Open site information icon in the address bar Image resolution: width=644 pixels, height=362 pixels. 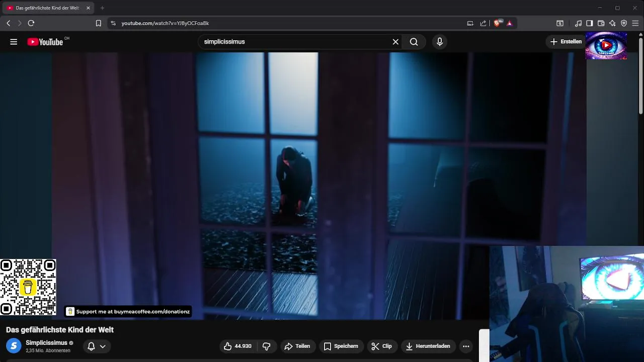click(x=113, y=23)
